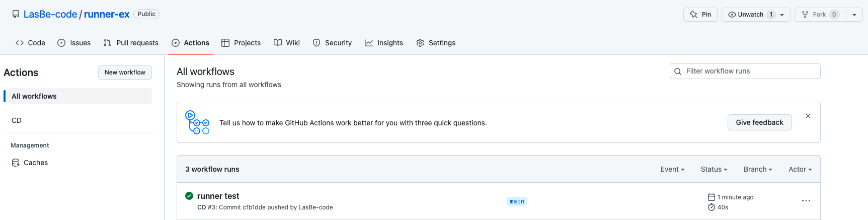Expand the Status filter dropdown

[x=714, y=169]
